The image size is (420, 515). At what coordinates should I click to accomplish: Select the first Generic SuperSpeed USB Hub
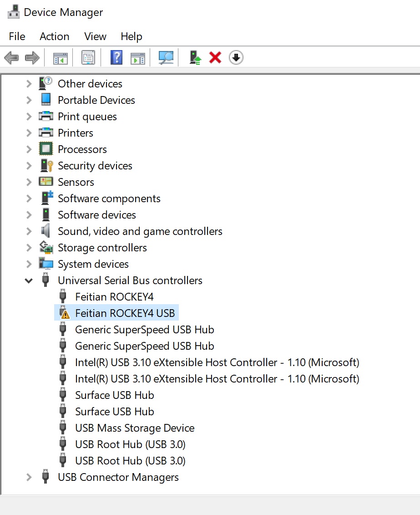coord(144,330)
